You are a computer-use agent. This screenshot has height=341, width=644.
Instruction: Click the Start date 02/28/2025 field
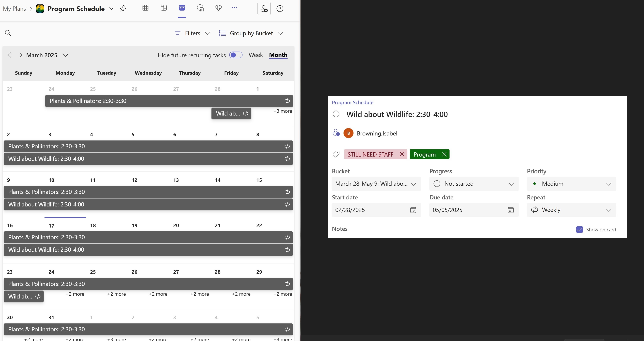click(x=376, y=210)
